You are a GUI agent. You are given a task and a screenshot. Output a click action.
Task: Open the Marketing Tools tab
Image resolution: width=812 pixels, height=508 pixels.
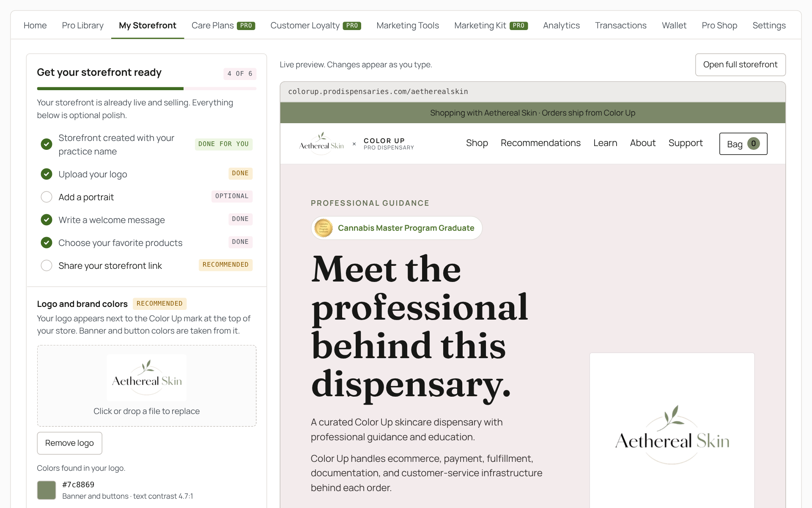click(x=408, y=25)
